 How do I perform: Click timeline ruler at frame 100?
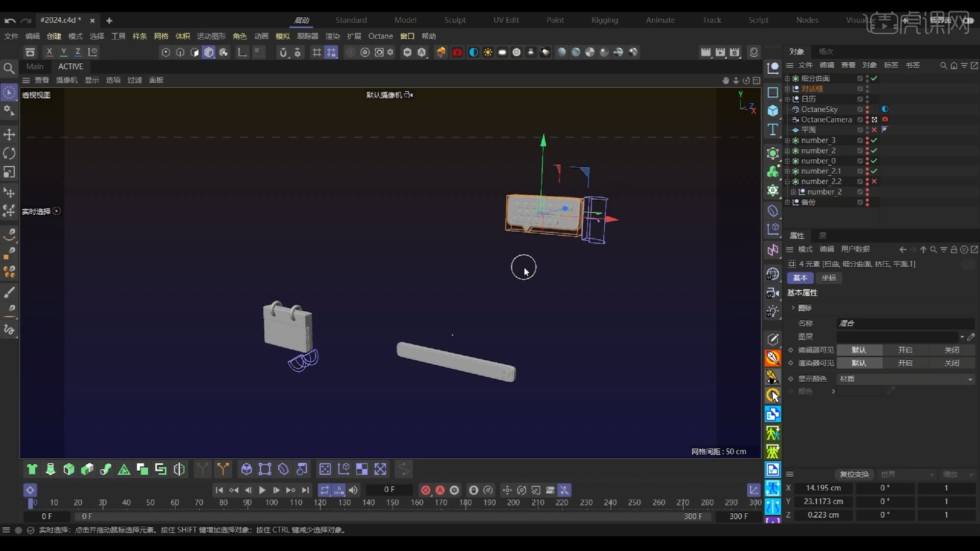(x=272, y=503)
